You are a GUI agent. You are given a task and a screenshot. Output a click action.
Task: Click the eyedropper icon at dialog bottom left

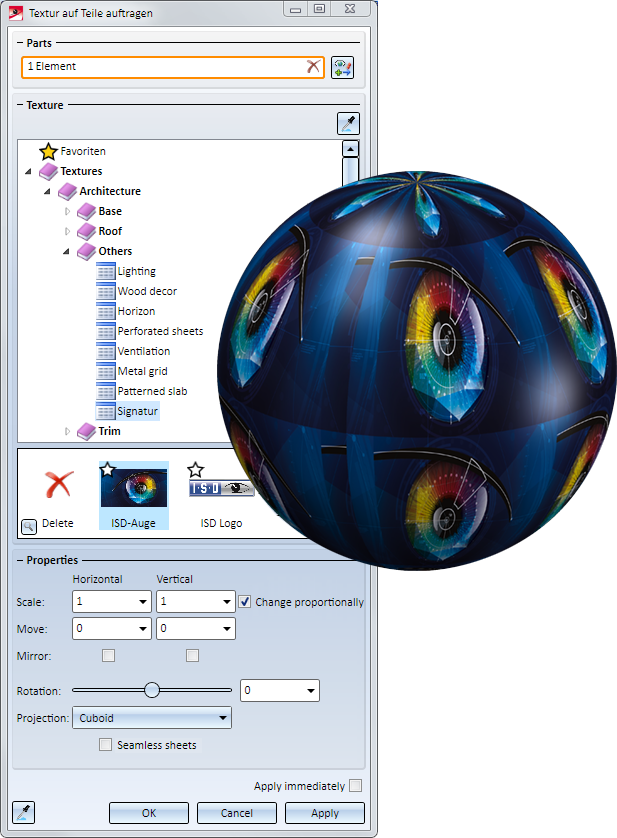23,811
